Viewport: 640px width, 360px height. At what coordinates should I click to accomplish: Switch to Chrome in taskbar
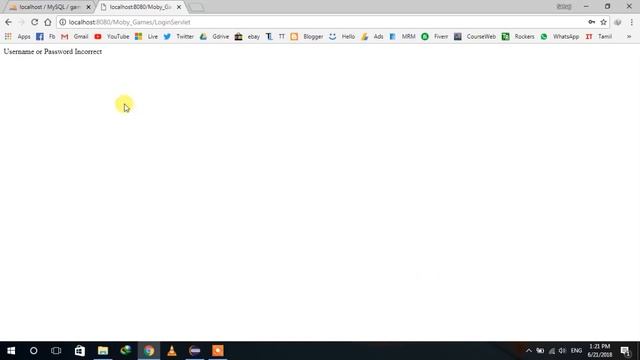click(x=149, y=351)
